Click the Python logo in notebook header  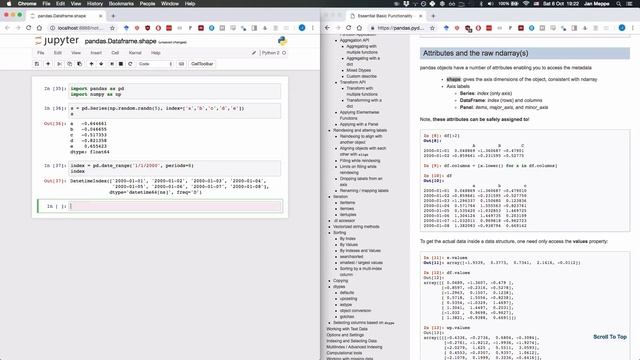tap(282, 41)
